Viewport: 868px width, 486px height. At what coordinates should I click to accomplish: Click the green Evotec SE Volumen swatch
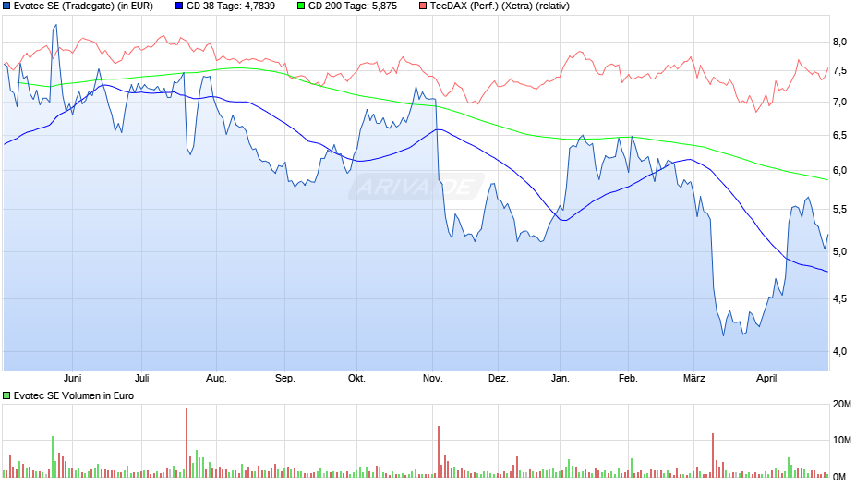pos(6,395)
